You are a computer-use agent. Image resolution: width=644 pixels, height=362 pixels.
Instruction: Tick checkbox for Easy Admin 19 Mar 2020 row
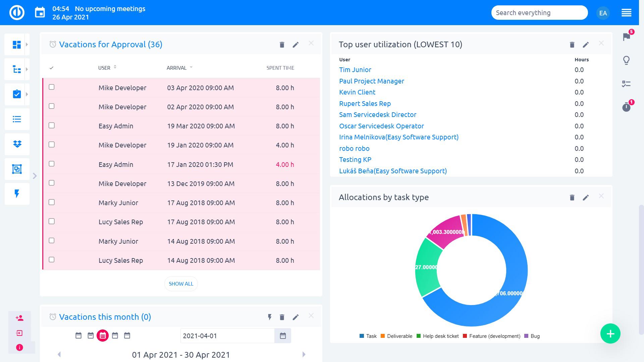(52, 125)
